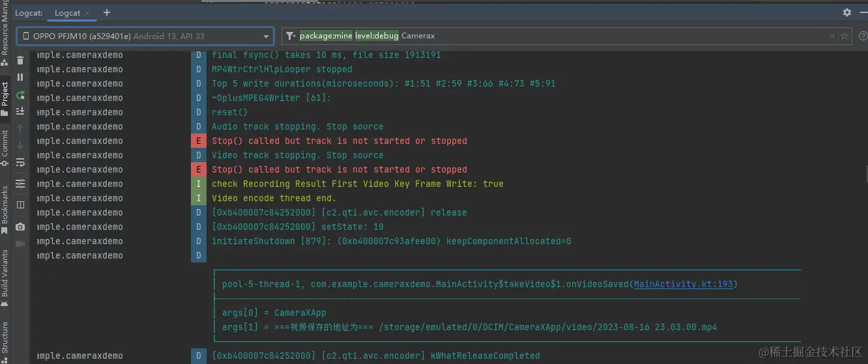
Task: Clear the filter text with X
Action: 832,36
